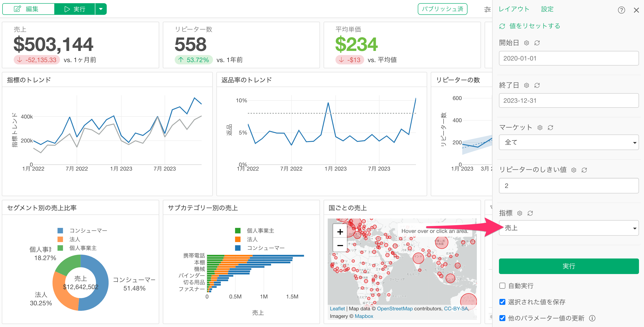Click the top 実行 run button
This screenshot has width=644, height=327.
(75, 9)
